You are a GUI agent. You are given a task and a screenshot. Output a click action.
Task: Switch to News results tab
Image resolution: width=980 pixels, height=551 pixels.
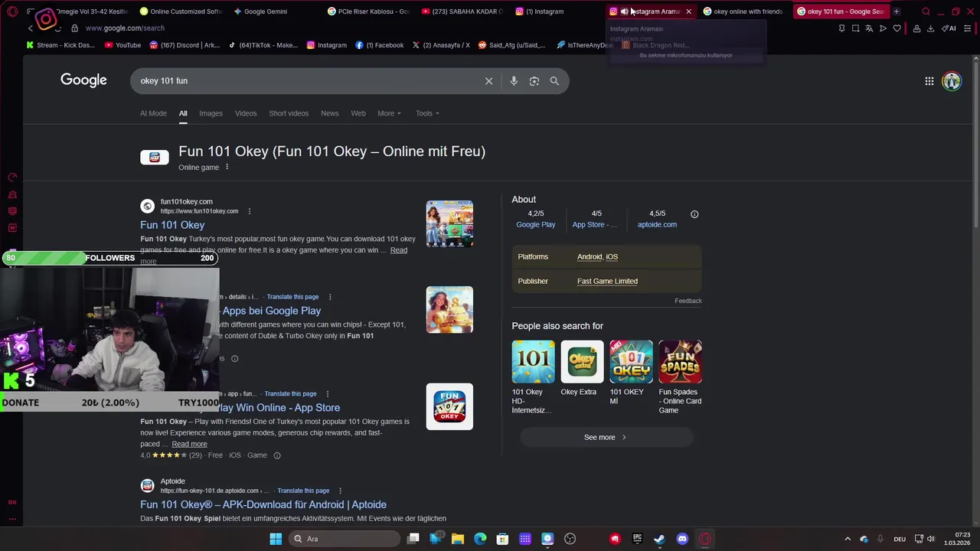point(329,113)
